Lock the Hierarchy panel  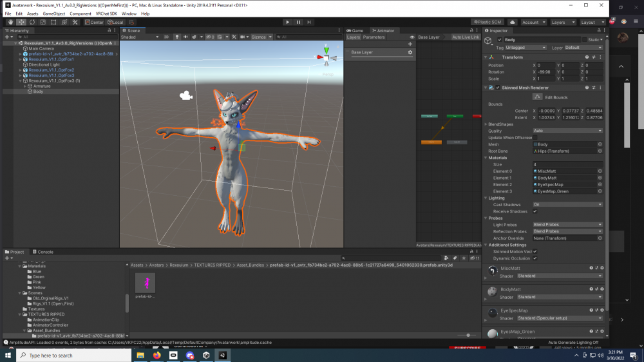tap(109, 30)
